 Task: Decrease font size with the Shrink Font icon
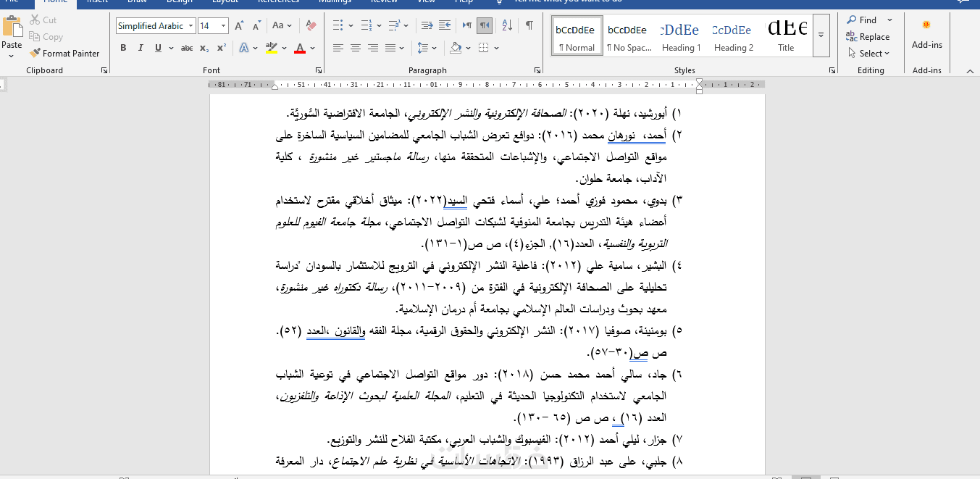[256, 26]
